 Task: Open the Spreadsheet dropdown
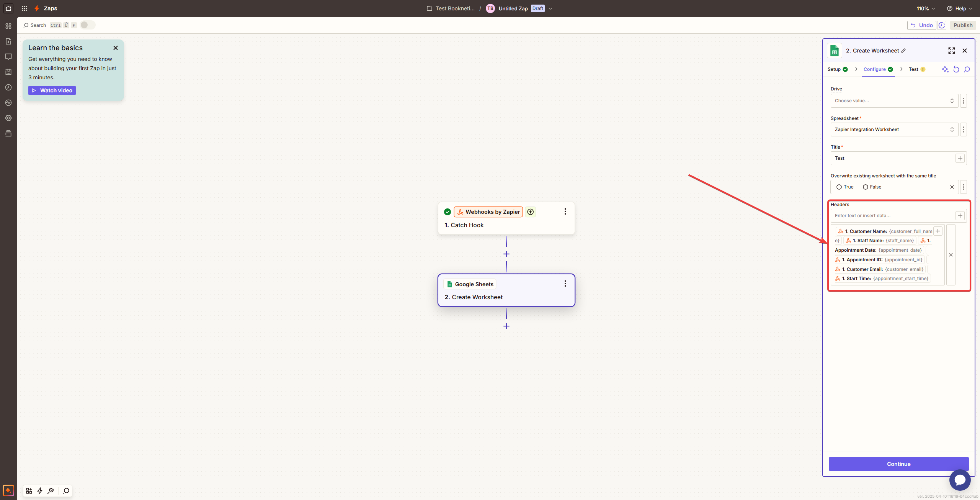894,130
